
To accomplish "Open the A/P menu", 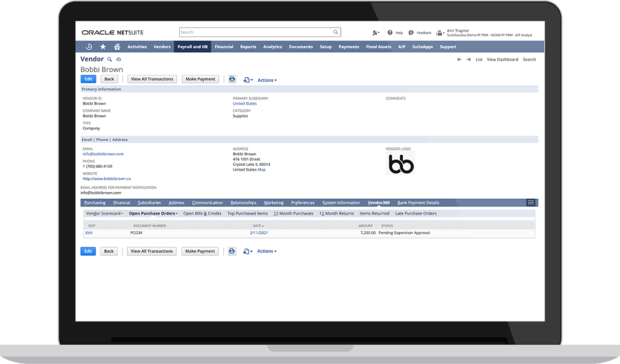I will click(402, 47).
